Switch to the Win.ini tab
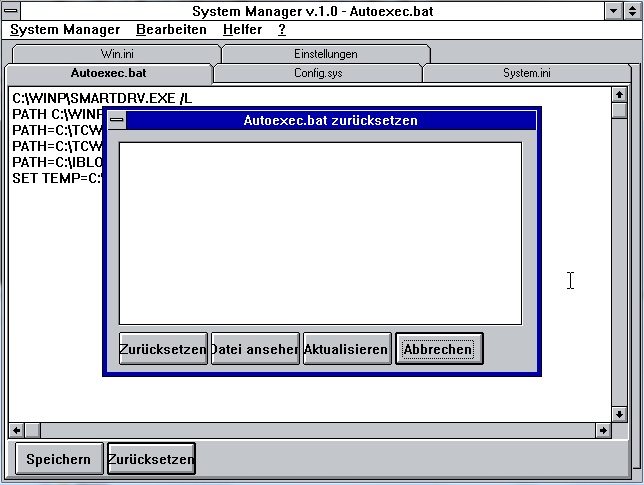 point(117,54)
